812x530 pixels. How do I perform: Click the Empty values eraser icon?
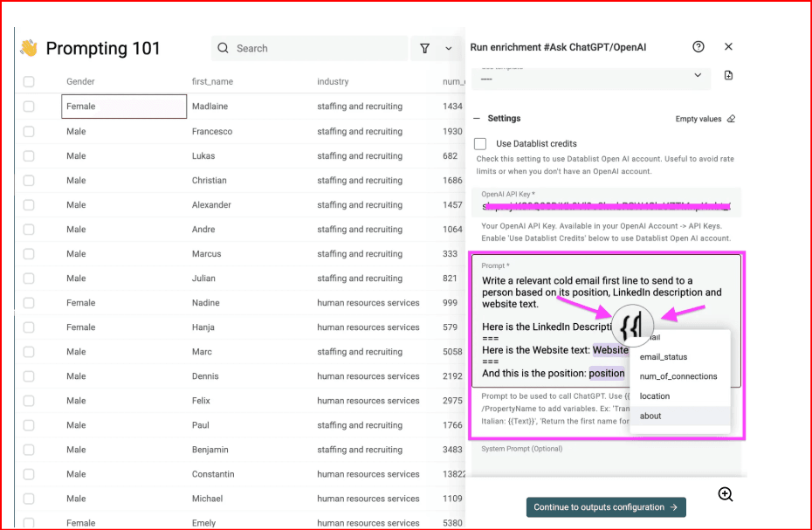(731, 119)
